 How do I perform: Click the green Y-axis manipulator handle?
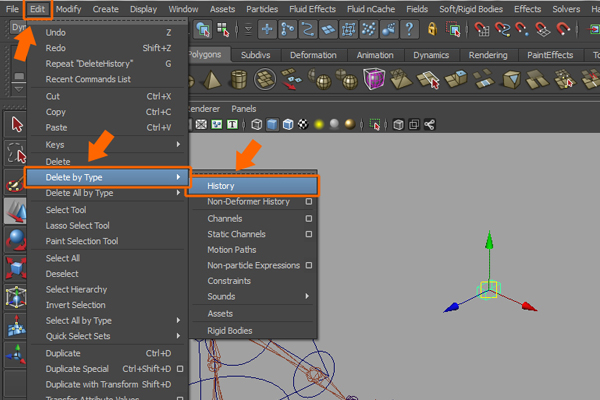[489, 240]
